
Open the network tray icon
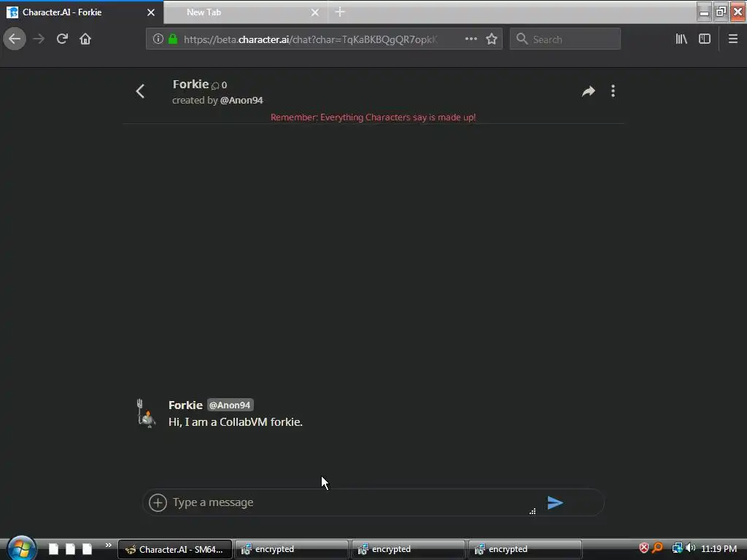(x=677, y=548)
